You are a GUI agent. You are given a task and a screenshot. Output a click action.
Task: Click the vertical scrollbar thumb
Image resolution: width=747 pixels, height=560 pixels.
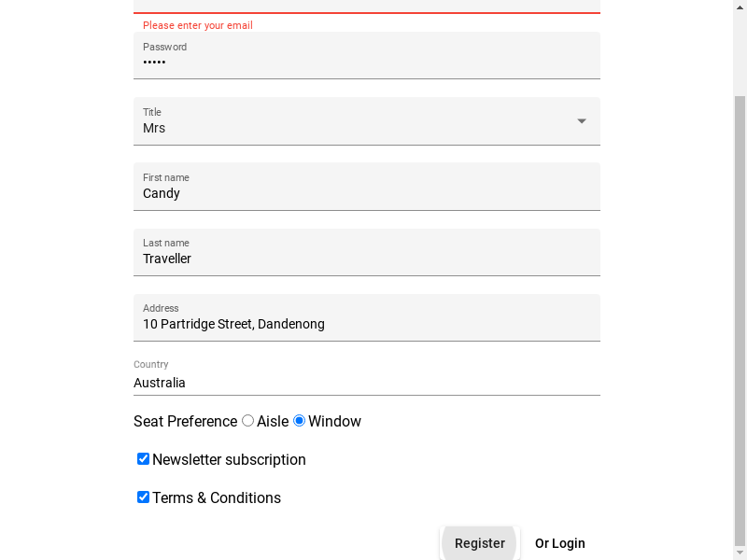740,319
